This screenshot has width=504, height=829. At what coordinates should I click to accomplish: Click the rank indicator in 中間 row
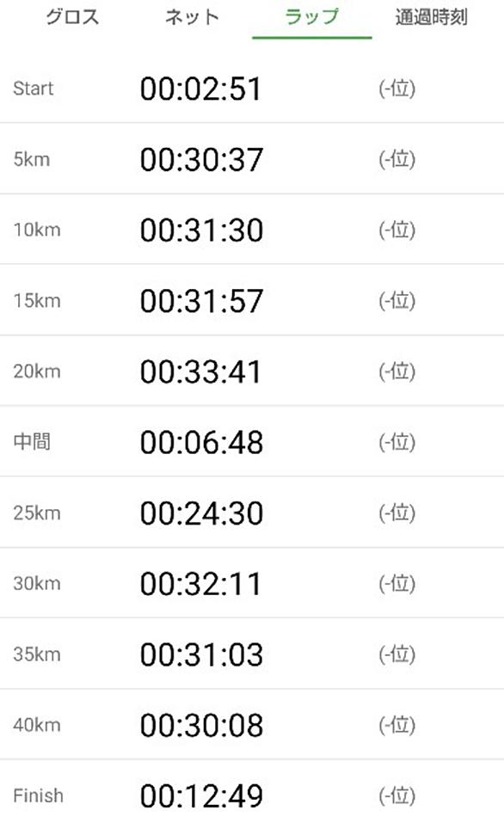coord(396,442)
